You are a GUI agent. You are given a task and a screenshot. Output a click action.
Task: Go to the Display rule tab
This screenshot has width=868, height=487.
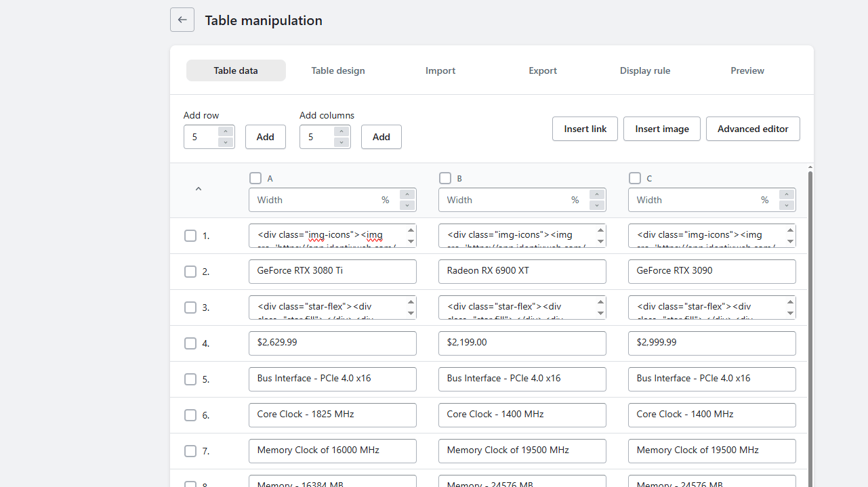pos(644,70)
